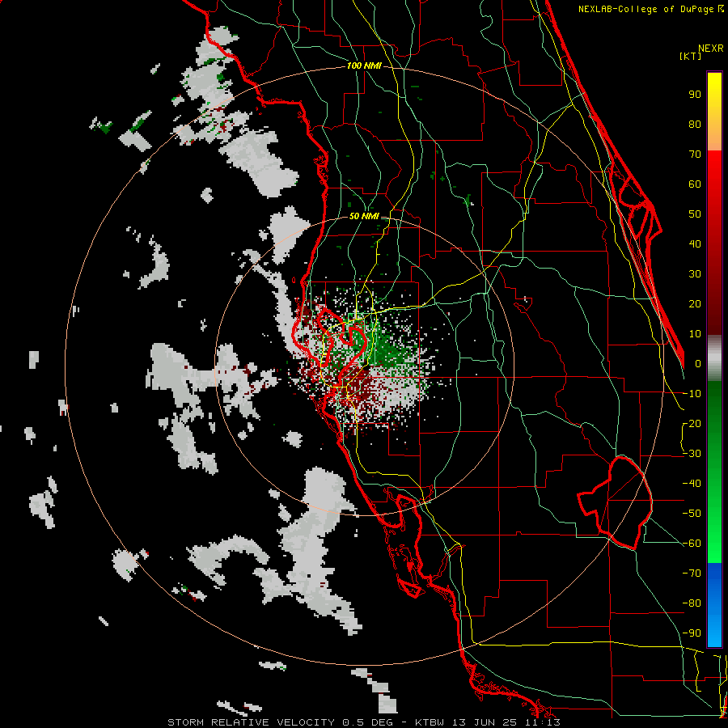This screenshot has width=728, height=728.
Task: Click the blue bottom segment of color bar
Action: [714, 605]
